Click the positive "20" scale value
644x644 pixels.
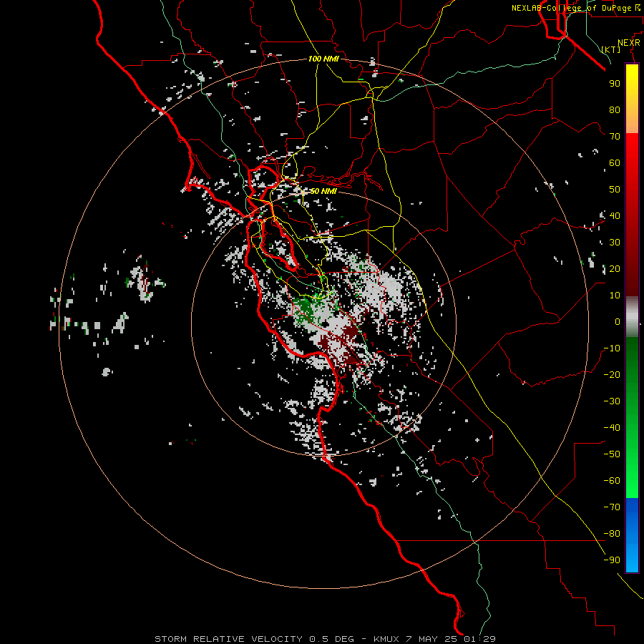click(x=615, y=268)
